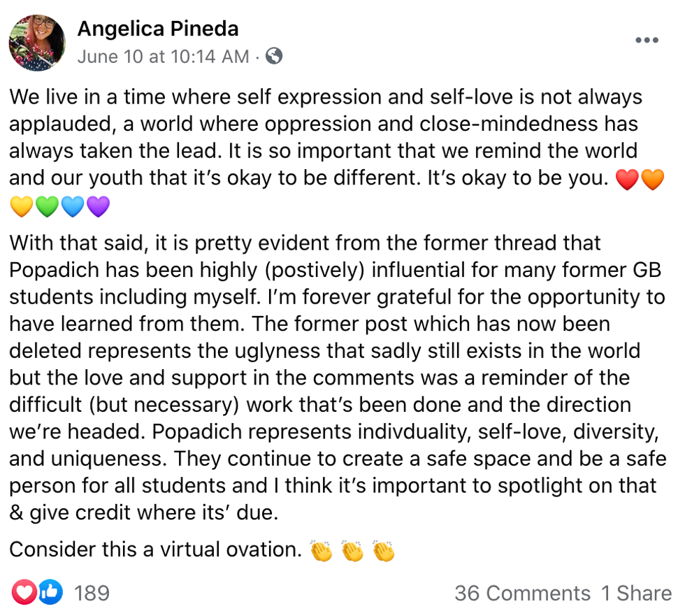Open the 36 Comments link
Image resolution: width=685 pixels, height=616 pixels.
click(522, 594)
